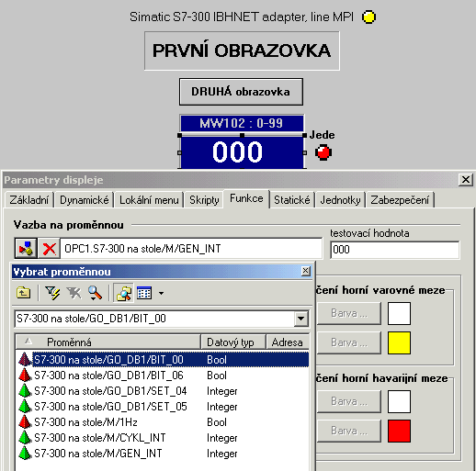Click the testovací hodnota input field
The height and width of the screenshot is (471, 476).
click(x=395, y=250)
